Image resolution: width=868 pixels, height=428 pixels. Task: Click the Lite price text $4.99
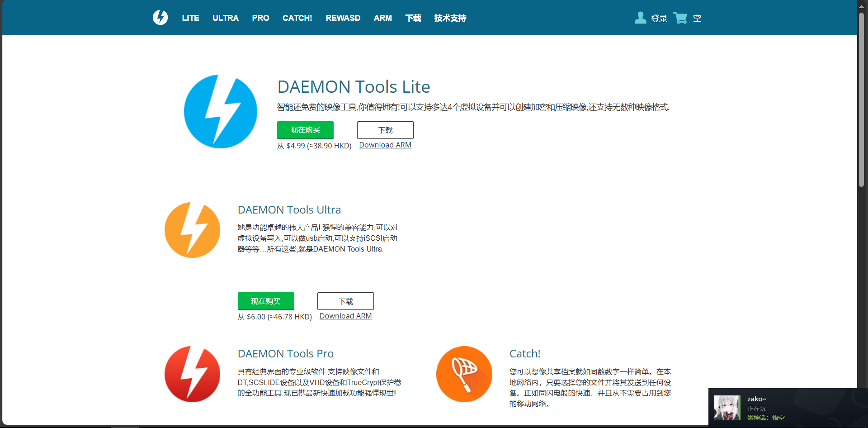pyautogui.click(x=314, y=146)
